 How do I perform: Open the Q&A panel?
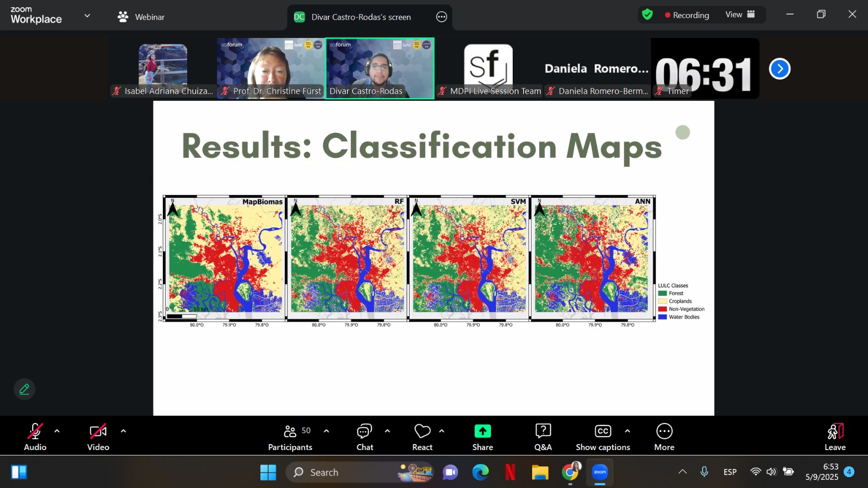[x=542, y=435]
